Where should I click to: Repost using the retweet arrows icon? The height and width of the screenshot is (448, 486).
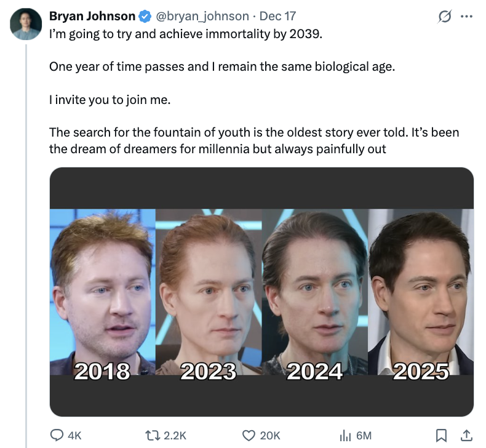pos(153,435)
